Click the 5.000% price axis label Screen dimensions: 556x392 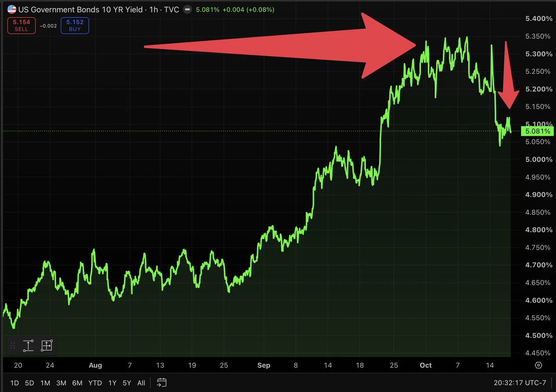pyautogui.click(x=539, y=159)
